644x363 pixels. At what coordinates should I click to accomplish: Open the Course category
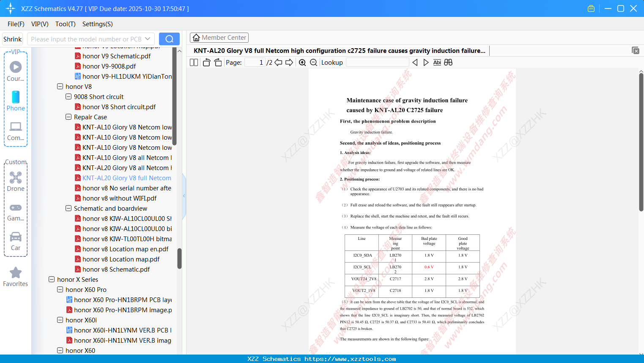coord(16,71)
